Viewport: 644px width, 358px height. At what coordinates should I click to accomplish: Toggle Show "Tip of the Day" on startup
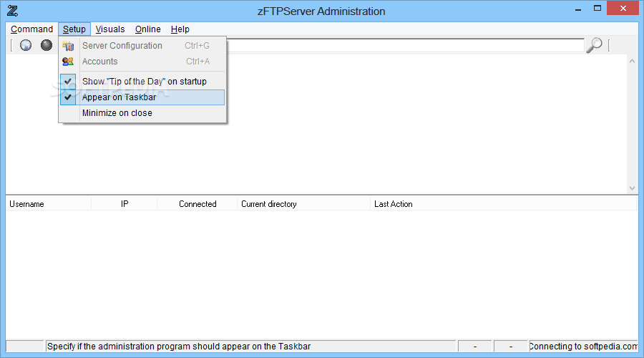142,82
